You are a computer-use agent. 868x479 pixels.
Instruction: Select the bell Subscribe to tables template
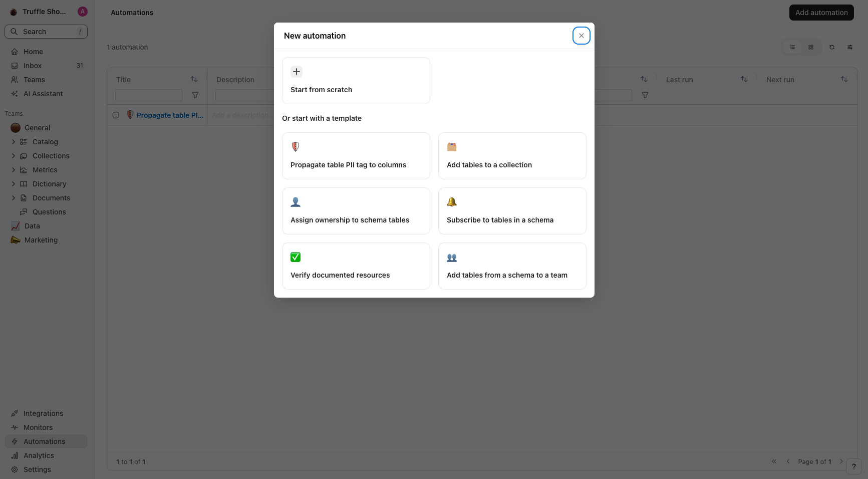512,211
